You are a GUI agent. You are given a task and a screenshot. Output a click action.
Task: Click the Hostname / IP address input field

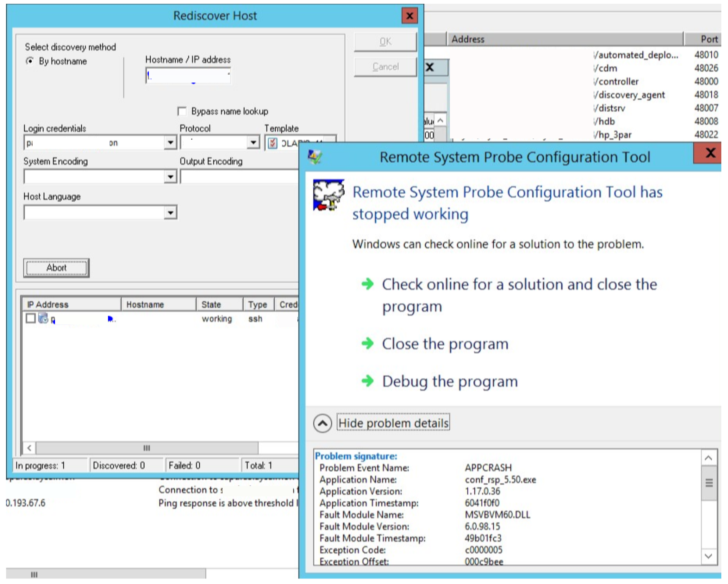pyautogui.click(x=188, y=76)
